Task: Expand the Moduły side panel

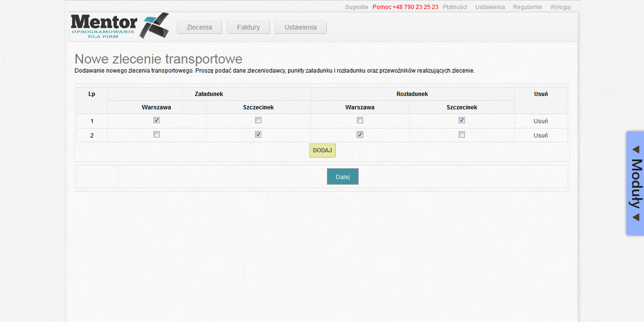Action: pos(635,183)
